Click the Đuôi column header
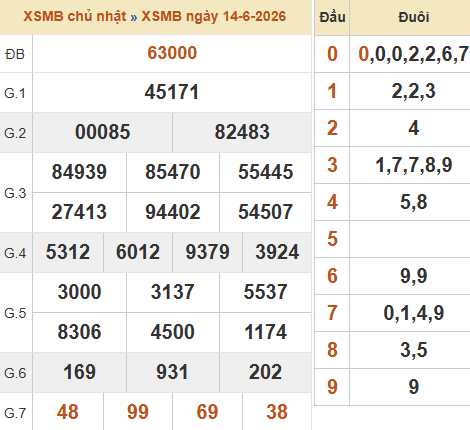Viewport: 470px width, 430px height. click(x=414, y=17)
